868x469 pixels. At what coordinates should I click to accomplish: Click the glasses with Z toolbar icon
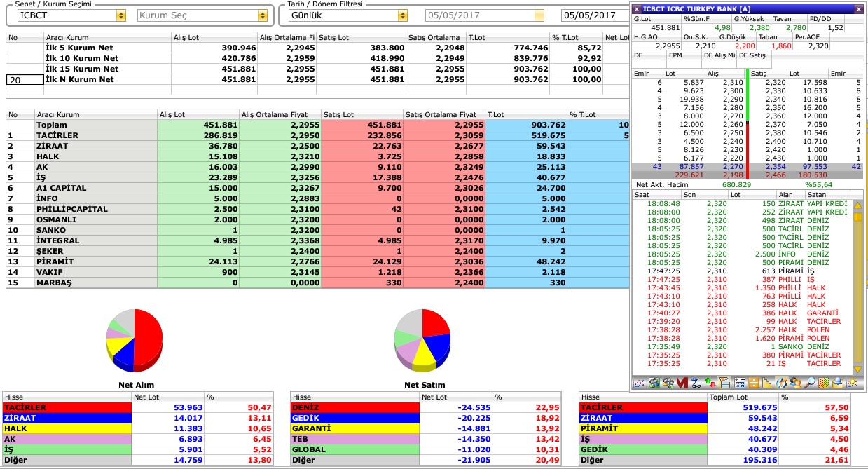click(696, 383)
